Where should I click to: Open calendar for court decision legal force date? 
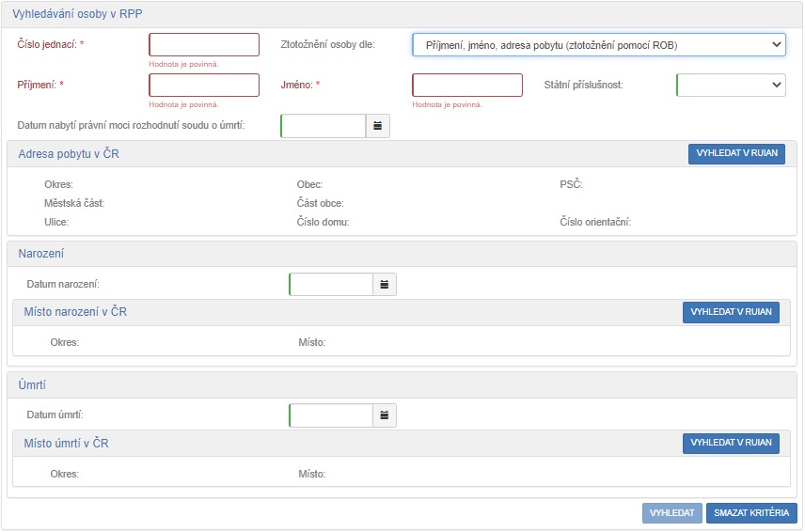[x=377, y=126]
